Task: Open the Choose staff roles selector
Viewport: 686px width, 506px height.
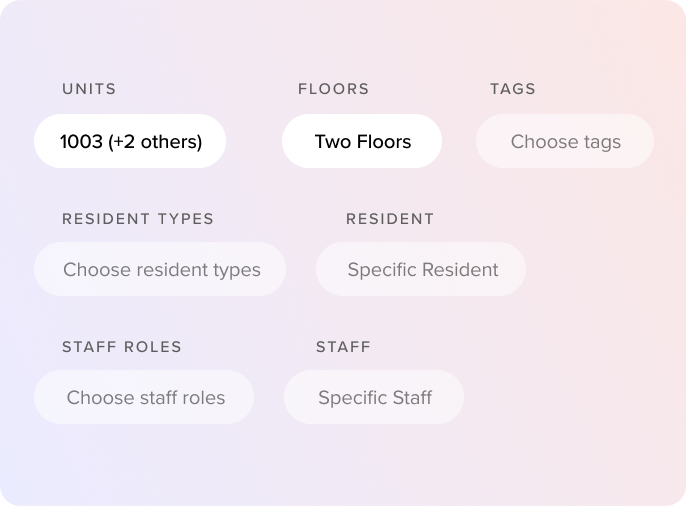Action: [x=145, y=397]
